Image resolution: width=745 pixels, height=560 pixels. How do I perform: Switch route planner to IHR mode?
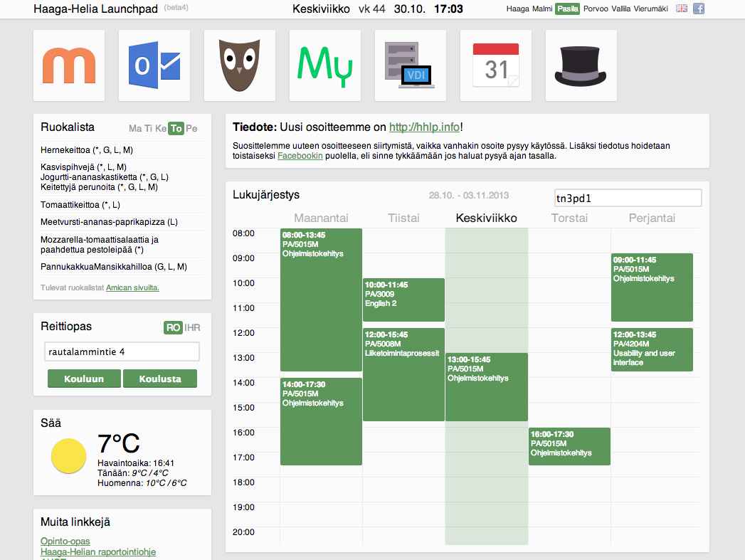click(192, 327)
